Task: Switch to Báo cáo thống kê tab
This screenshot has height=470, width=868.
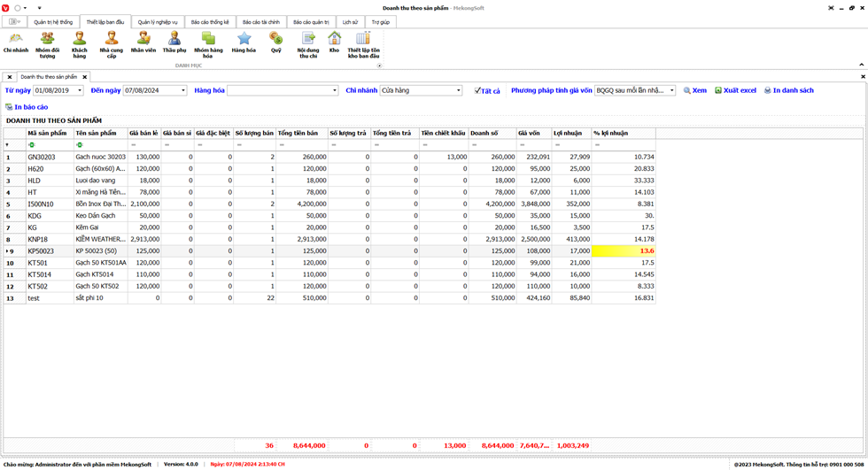Action: point(210,22)
